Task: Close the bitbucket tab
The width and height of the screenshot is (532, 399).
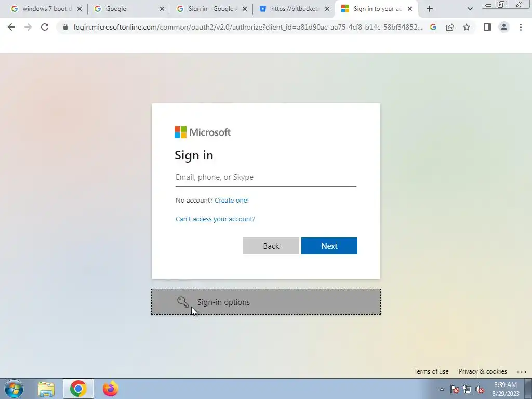Action: point(327,9)
